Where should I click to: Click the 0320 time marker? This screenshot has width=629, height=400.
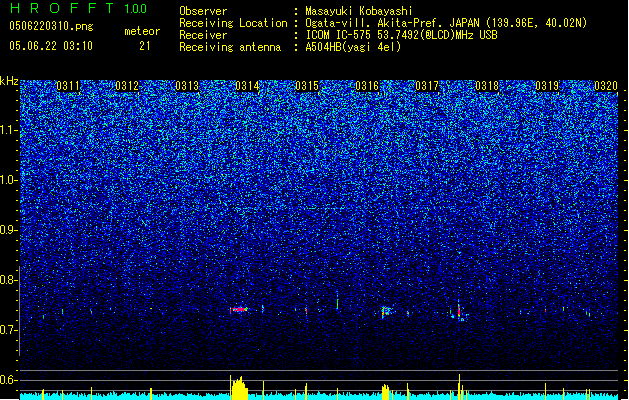tap(606, 86)
